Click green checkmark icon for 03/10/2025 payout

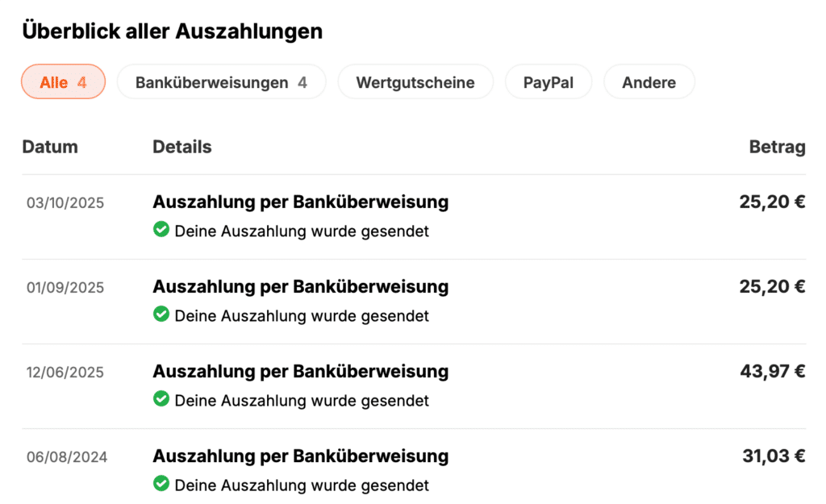coord(161,230)
